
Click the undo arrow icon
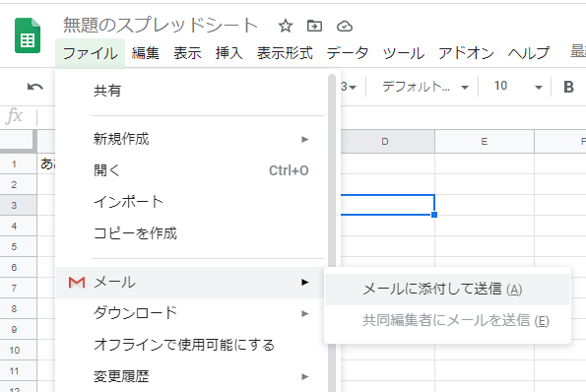[x=35, y=87]
